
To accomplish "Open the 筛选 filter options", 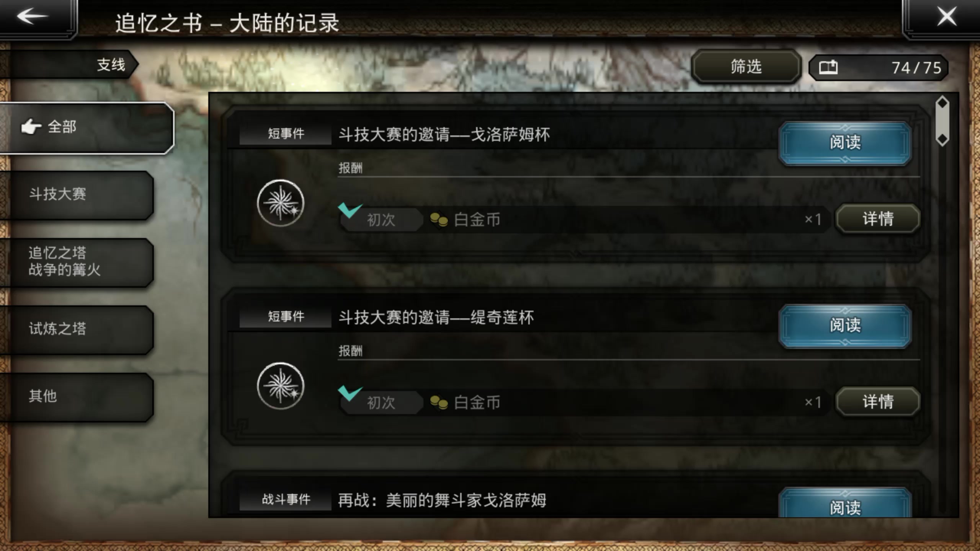I will (746, 67).
